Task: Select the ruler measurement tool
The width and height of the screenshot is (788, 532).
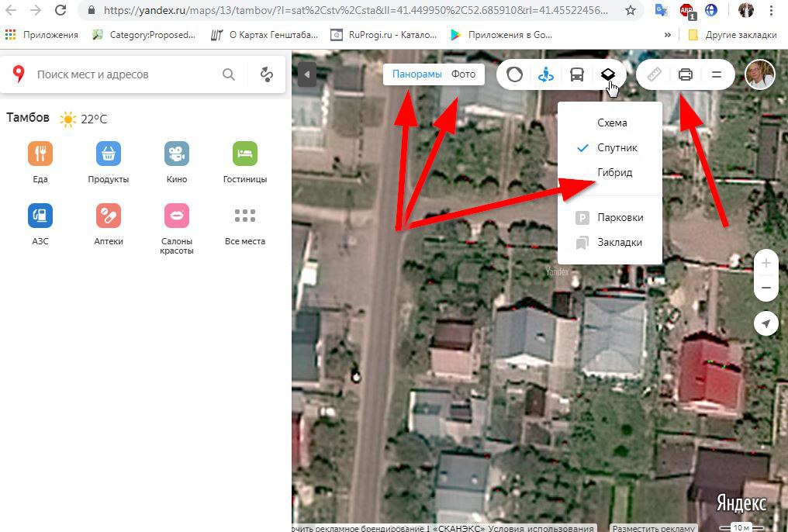Action: 655,75
